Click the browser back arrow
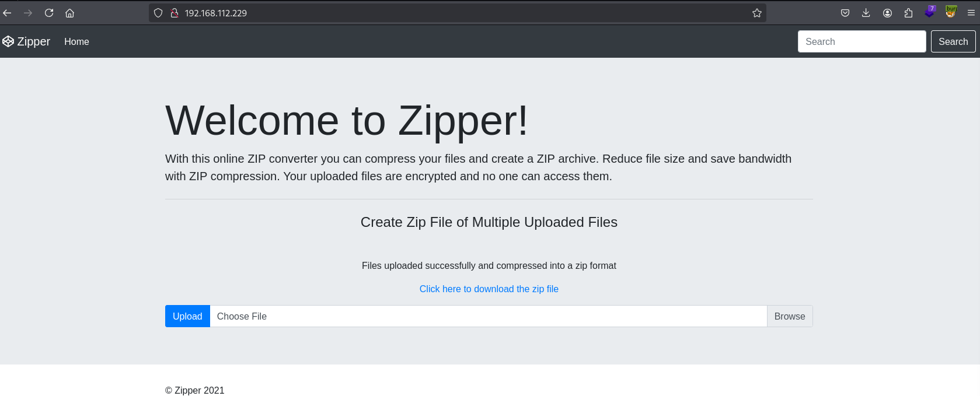 pyautogui.click(x=7, y=13)
